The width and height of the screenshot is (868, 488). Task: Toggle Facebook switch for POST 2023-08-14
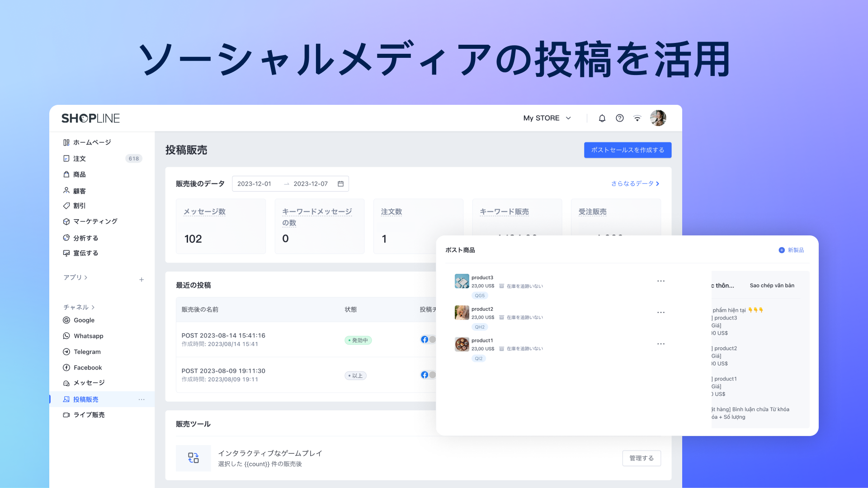(428, 339)
